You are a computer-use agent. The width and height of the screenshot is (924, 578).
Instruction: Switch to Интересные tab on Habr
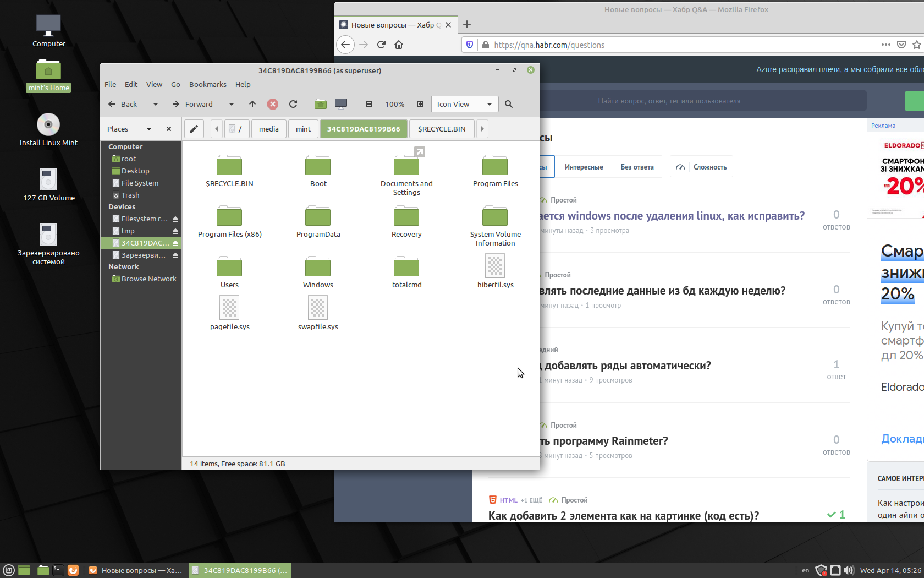point(584,167)
